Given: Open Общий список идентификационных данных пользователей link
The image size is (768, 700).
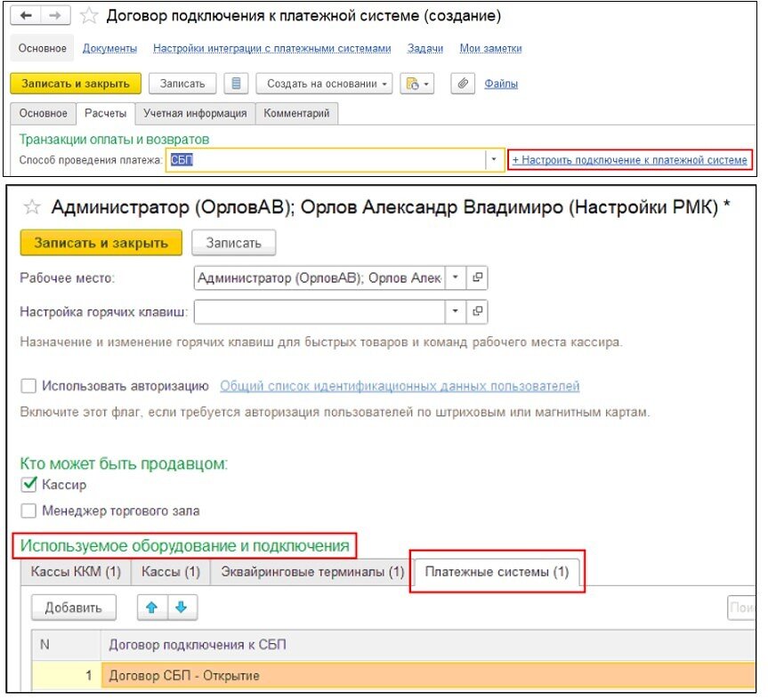Looking at the screenshot, I should [x=400, y=386].
